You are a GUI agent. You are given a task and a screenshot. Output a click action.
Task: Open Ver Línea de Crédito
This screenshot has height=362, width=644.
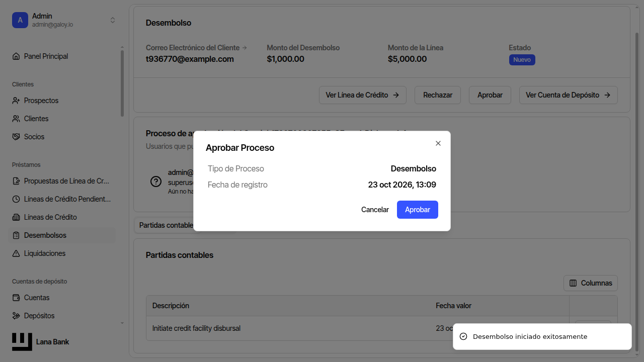[x=363, y=95]
